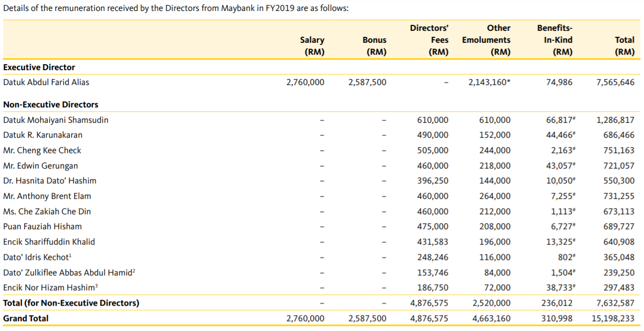Click the Total (for Non-Executive Directors) label
This screenshot has height=331, width=644.
71,303
